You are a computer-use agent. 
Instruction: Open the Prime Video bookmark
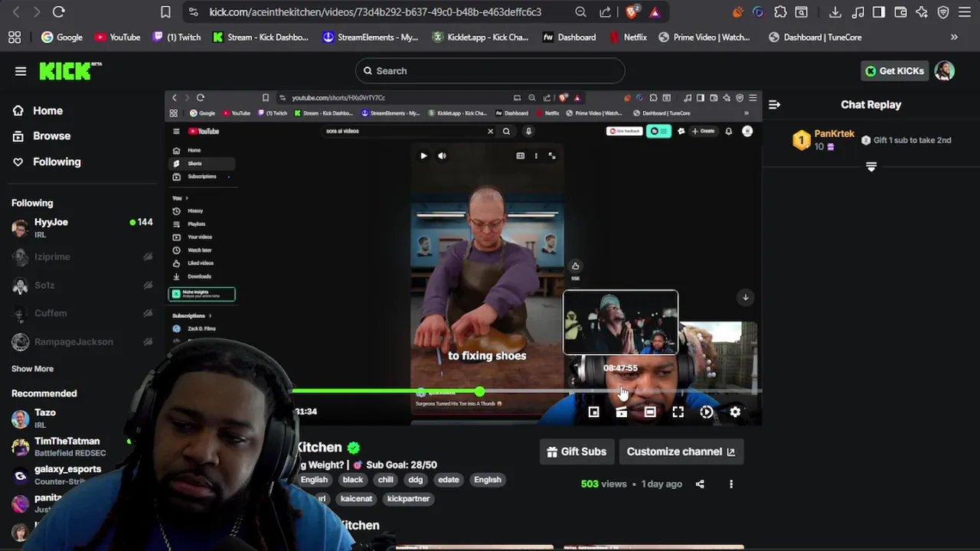point(704,37)
